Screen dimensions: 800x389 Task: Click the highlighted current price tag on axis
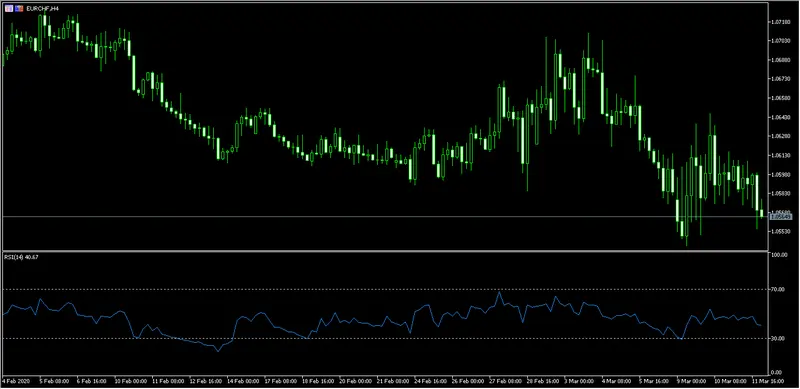782,217
